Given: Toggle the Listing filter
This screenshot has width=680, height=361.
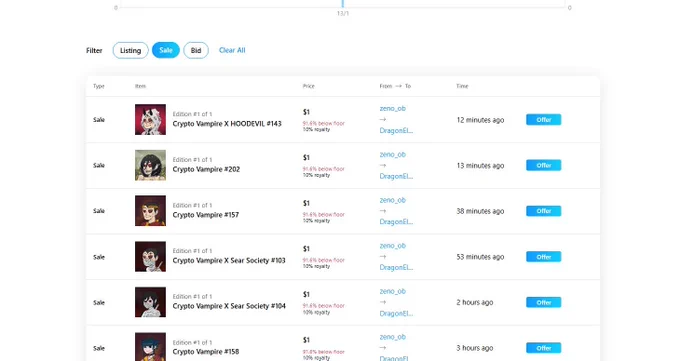Looking at the screenshot, I should [x=131, y=50].
